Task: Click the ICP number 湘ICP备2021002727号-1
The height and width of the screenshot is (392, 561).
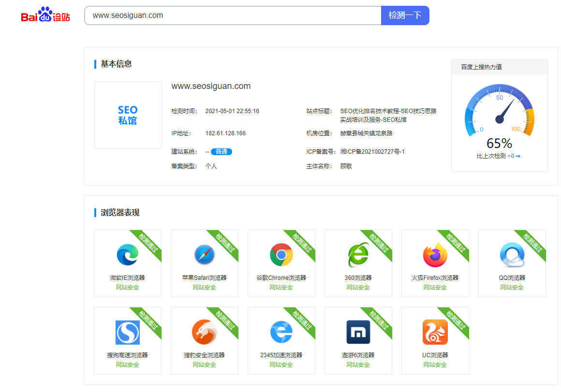Action: [372, 152]
